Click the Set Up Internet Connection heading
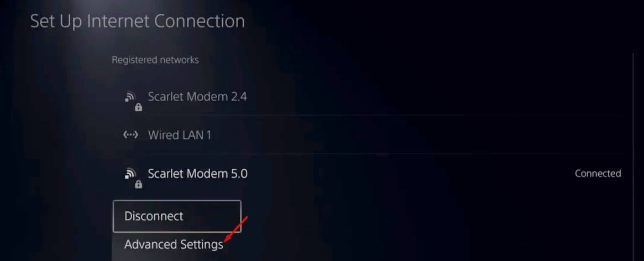Viewport: 644px width, 261px height. [x=138, y=22]
